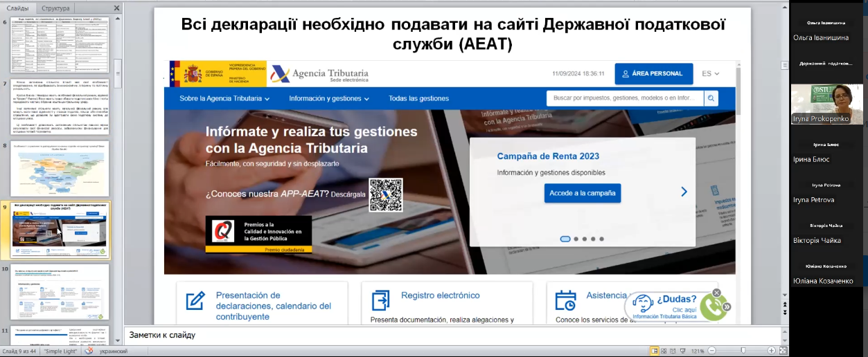Image resolution: width=868 pixels, height=357 pixels.
Task: Click the ¿Dudas? help headset icon
Action: 642,304
